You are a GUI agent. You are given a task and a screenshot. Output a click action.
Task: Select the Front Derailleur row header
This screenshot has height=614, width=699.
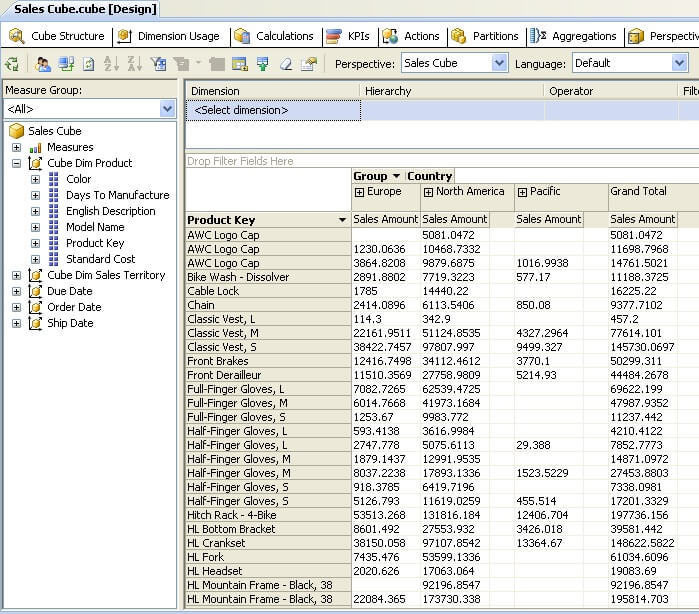(268, 375)
